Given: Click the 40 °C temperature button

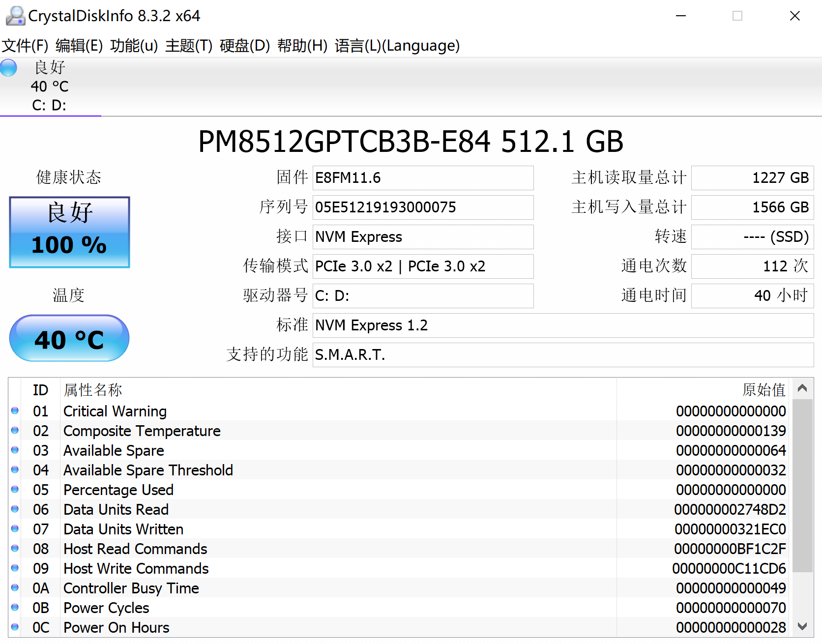Looking at the screenshot, I should (x=69, y=338).
